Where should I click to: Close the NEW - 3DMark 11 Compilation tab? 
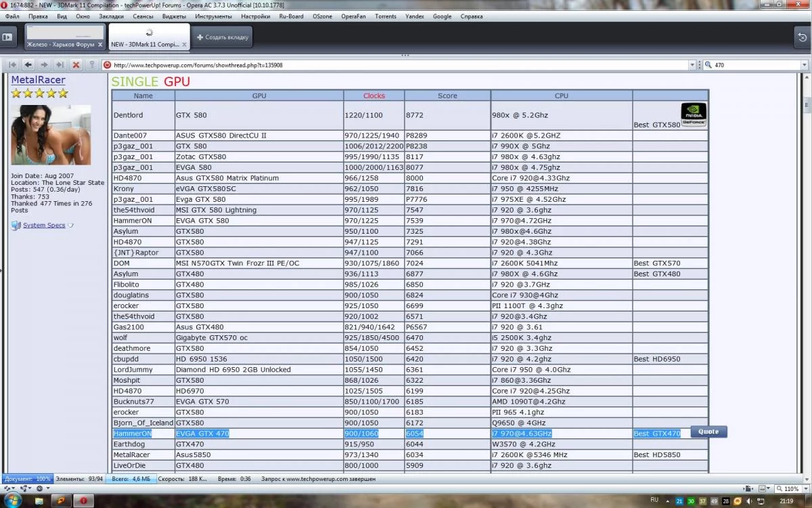[x=185, y=44]
